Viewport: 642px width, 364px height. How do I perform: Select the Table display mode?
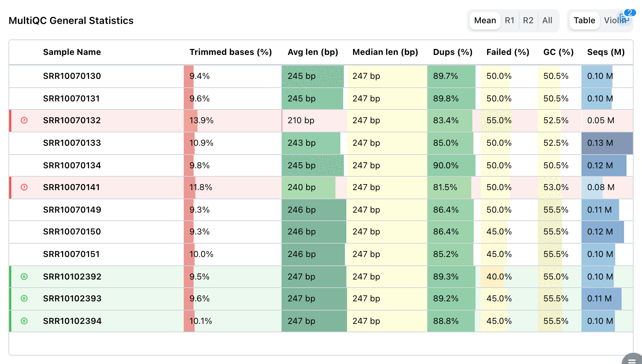(584, 20)
